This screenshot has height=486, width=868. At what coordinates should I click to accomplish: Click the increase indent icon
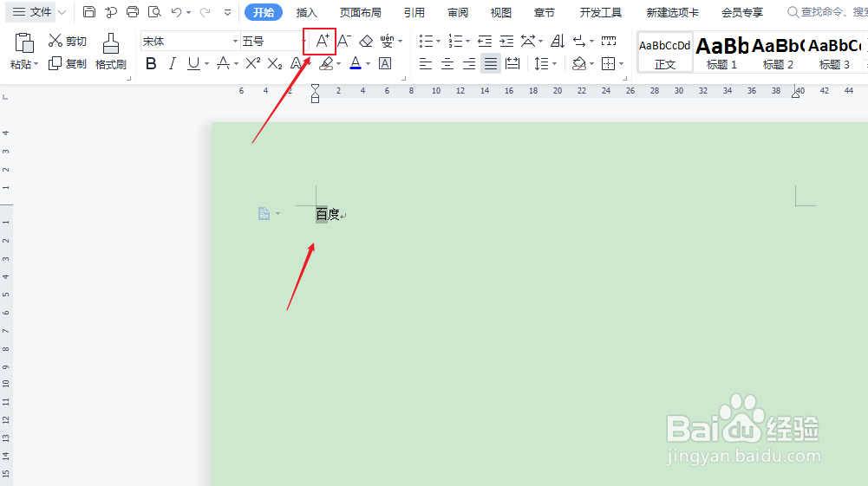pyautogui.click(x=506, y=41)
